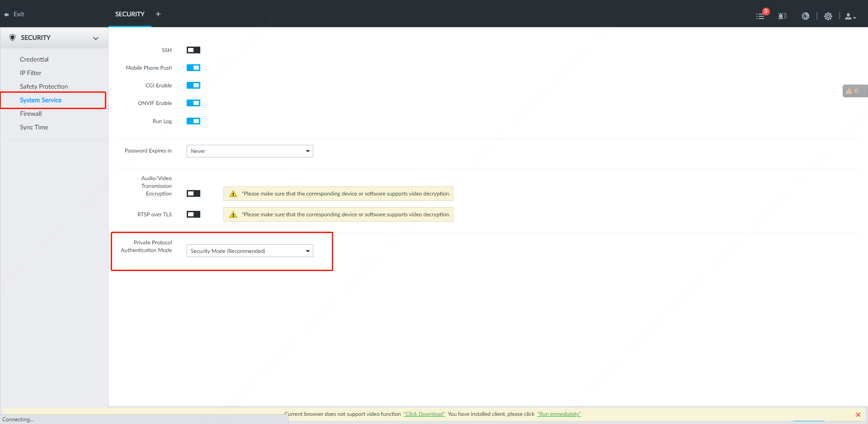The image size is (868, 424).
Task: Click the Security shield icon in sidebar
Action: point(12,38)
